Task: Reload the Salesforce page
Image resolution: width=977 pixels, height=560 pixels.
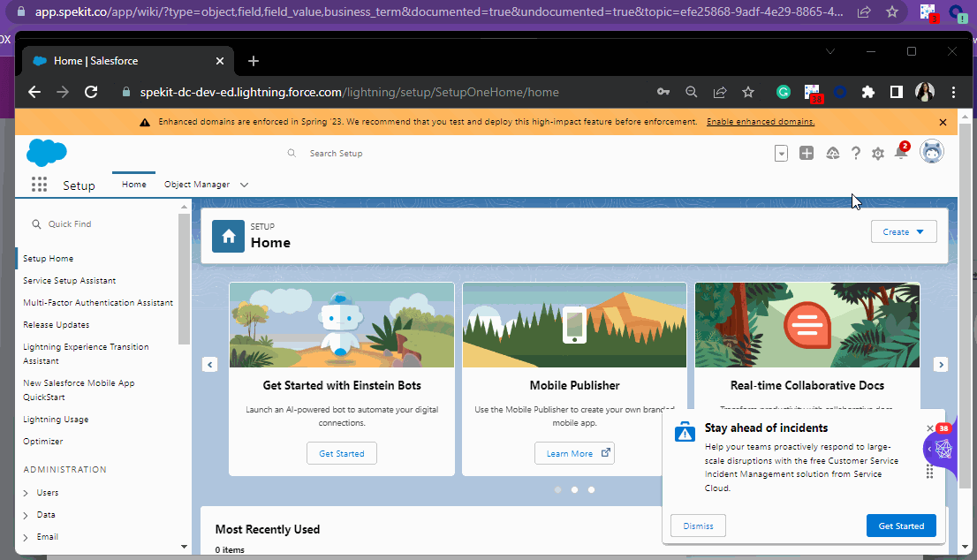Action: click(x=91, y=92)
